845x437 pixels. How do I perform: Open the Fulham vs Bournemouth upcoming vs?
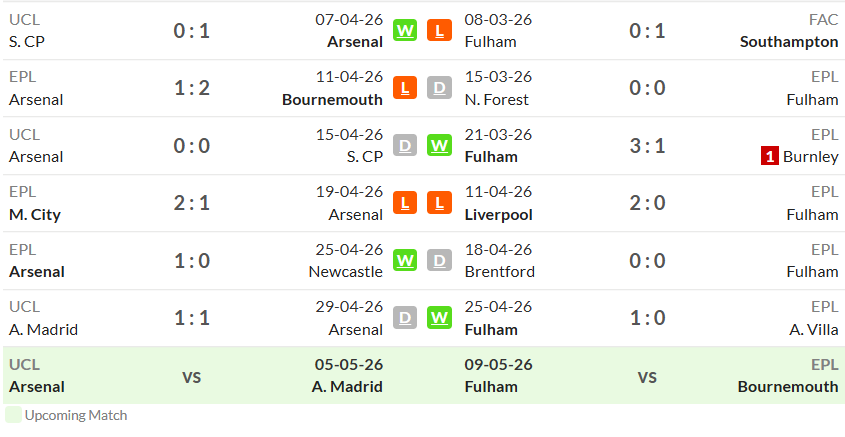[x=647, y=377]
